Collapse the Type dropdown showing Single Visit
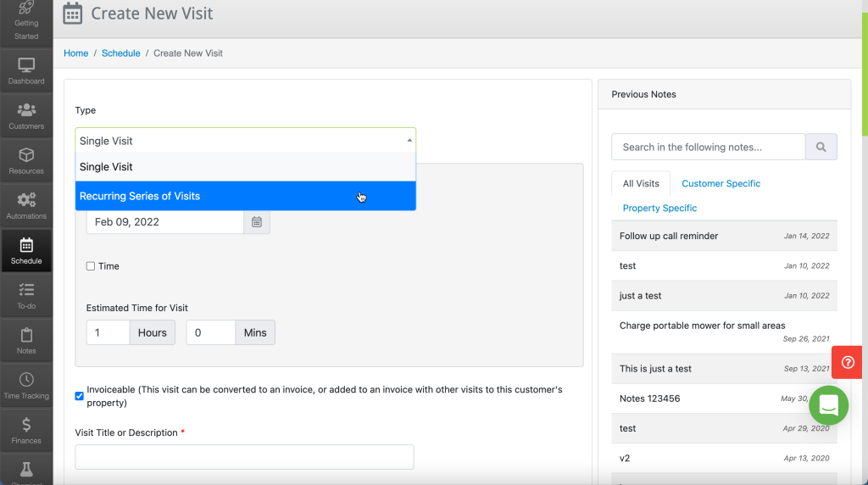The image size is (868, 485). coord(245,141)
